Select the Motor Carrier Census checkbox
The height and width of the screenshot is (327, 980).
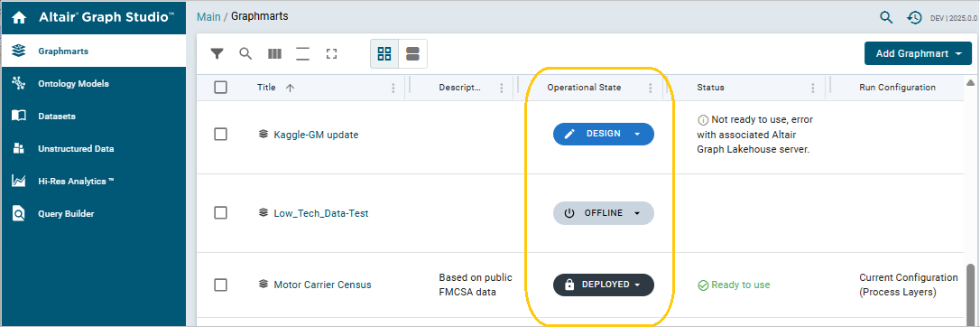pyautogui.click(x=220, y=285)
